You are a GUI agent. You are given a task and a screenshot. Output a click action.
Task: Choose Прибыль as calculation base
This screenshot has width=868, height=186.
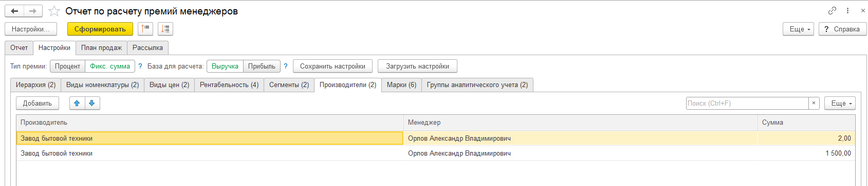pos(262,66)
